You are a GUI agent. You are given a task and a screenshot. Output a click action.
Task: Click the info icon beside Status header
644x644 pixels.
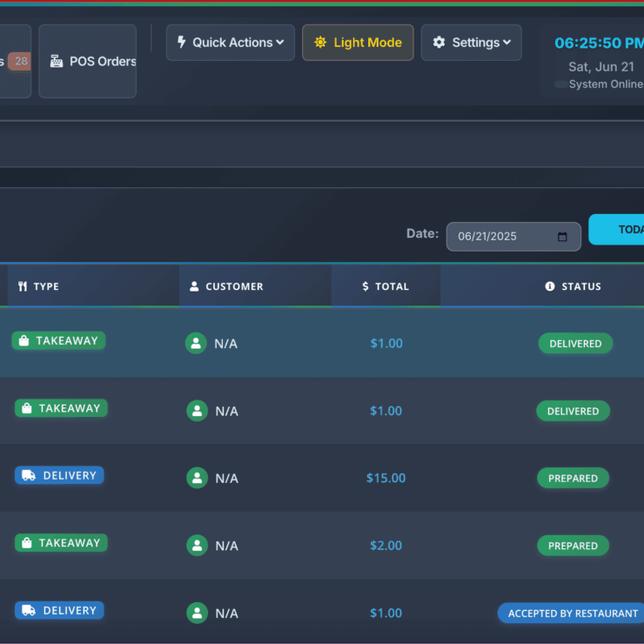tap(549, 286)
